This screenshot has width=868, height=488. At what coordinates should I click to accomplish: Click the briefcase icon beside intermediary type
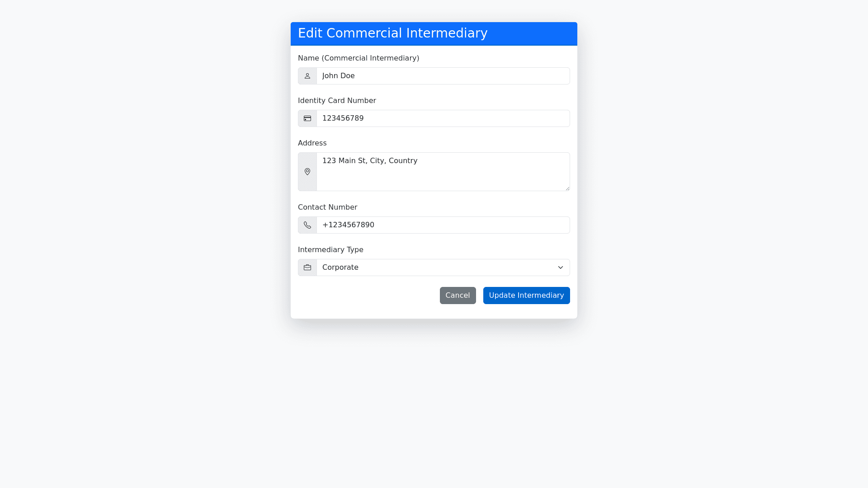307,267
